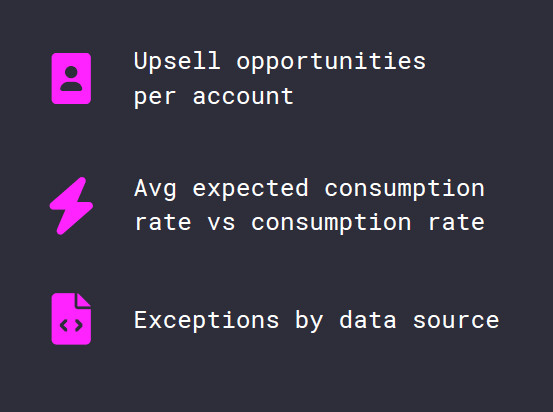Open Exceptions by data source item
This screenshot has width=553, height=412.
pyautogui.click(x=316, y=320)
